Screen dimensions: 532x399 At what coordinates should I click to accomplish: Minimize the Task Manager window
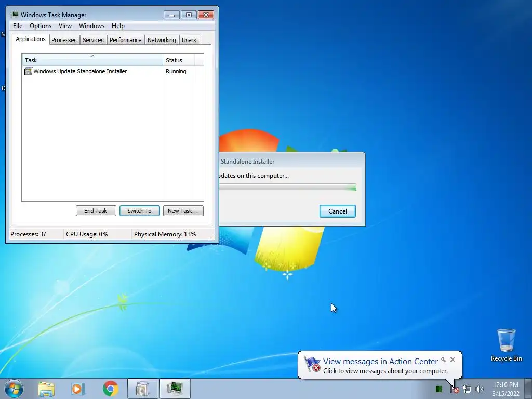tap(171, 15)
